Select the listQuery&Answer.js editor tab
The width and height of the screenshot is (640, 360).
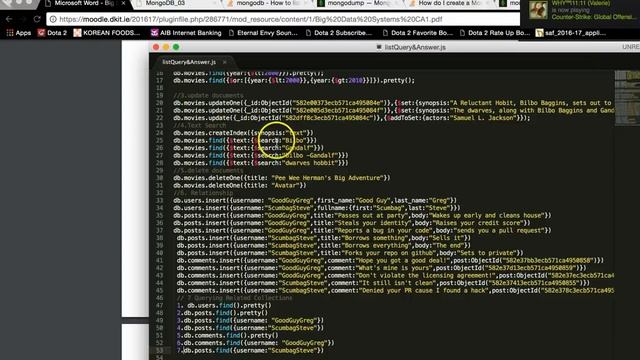tap(189, 62)
